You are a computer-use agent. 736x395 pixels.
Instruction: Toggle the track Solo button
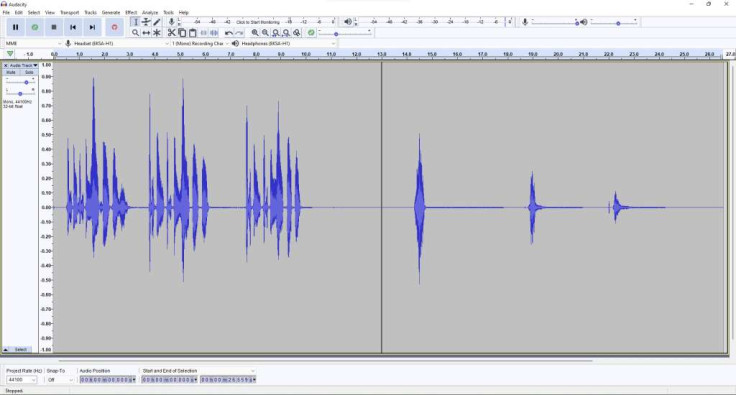[x=29, y=72]
